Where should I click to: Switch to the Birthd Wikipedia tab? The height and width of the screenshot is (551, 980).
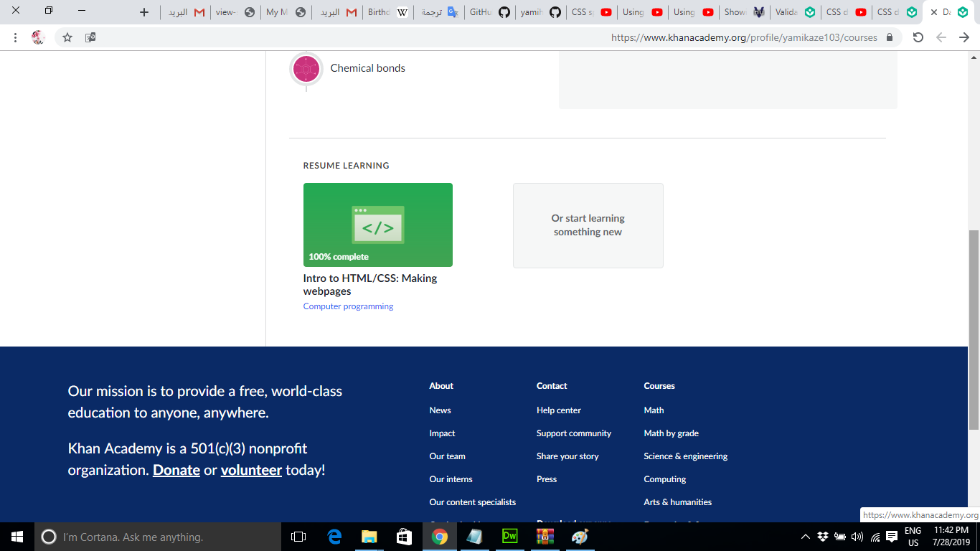click(387, 12)
